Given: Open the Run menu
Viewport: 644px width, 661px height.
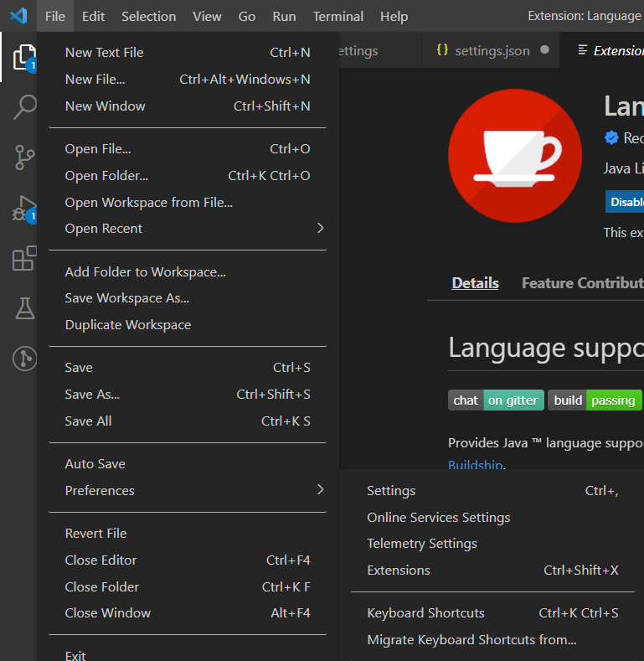Looking at the screenshot, I should tap(284, 16).
